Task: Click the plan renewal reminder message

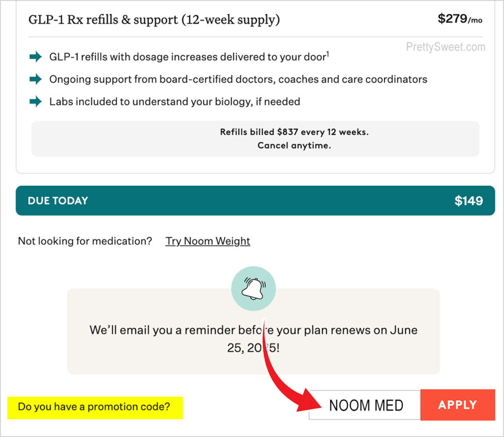Action: tap(253, 339)
